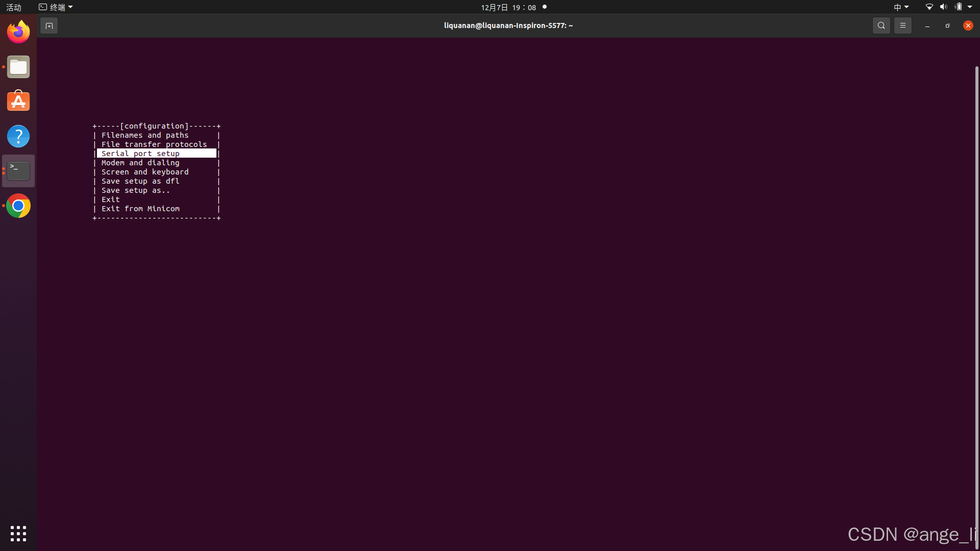Open a new terminal tab
Viewport: 980px width, 551px height.
click(x=49, y=26)
